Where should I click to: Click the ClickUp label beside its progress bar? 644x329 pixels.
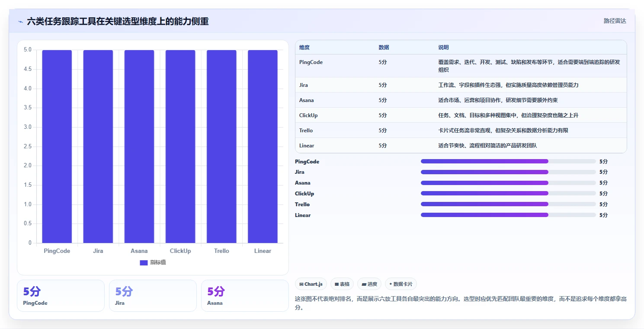tap(304, 194)
